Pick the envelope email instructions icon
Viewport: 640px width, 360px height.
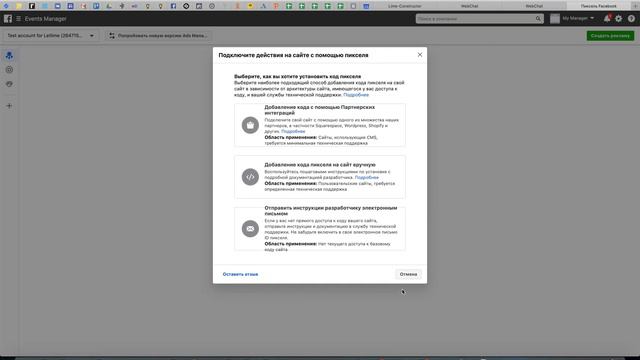(250, 229)
